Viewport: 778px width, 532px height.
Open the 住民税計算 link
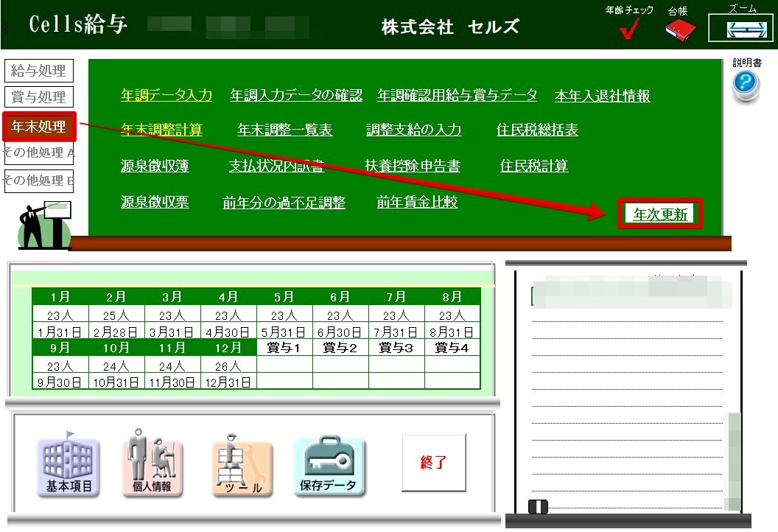534,167
